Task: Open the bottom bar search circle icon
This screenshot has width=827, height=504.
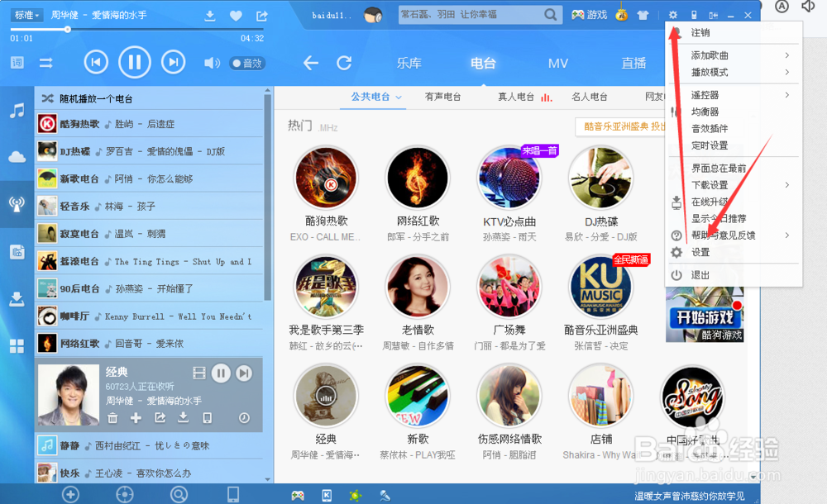Action: (x=179, y=495)
